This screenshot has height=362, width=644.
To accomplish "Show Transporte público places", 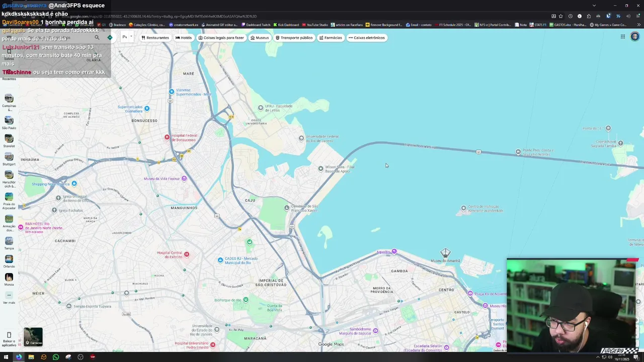I will click(294, 38).
